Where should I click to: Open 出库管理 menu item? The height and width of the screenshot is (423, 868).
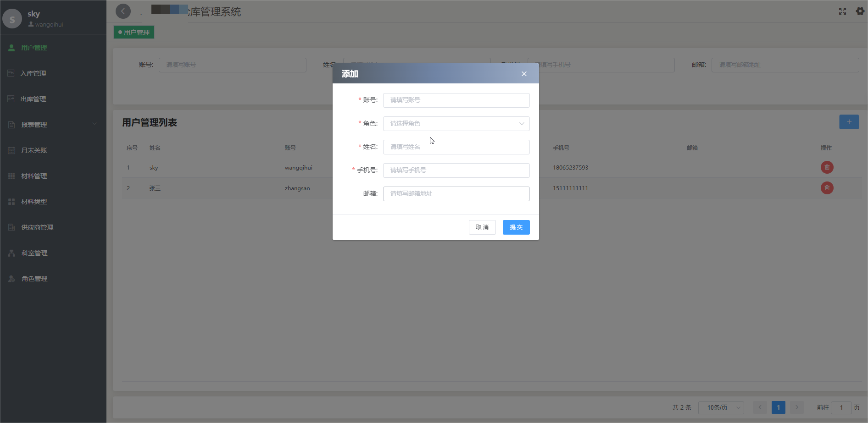[53, 99]
